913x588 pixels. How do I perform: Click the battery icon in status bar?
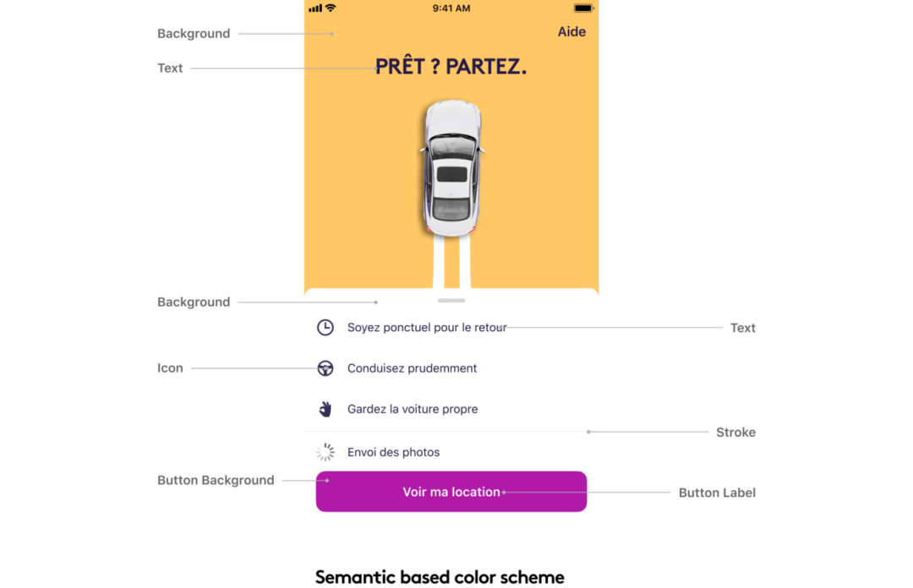point(584,8)
